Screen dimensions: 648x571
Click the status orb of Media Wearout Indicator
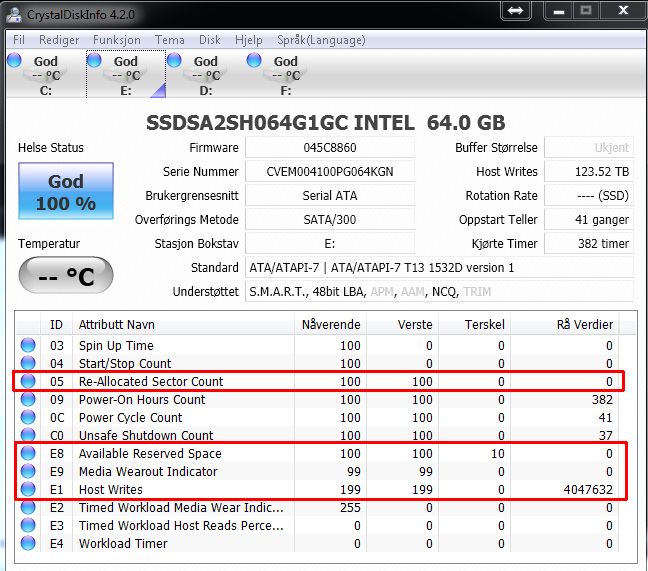(28, 471)
